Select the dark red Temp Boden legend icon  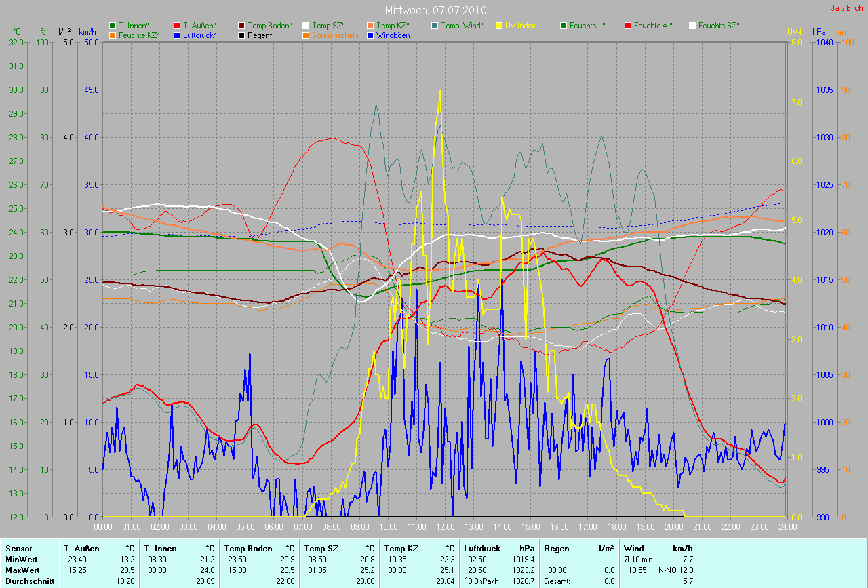point(242,26)
